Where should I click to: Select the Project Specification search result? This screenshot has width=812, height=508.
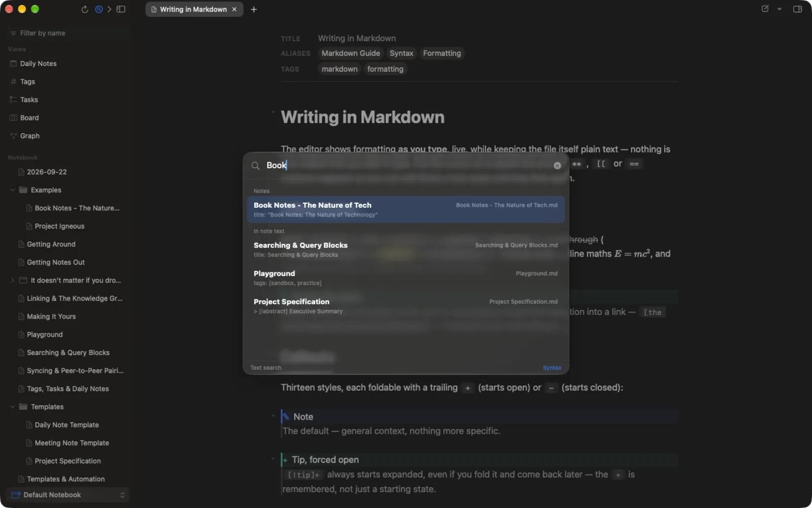tap(405, 306)
